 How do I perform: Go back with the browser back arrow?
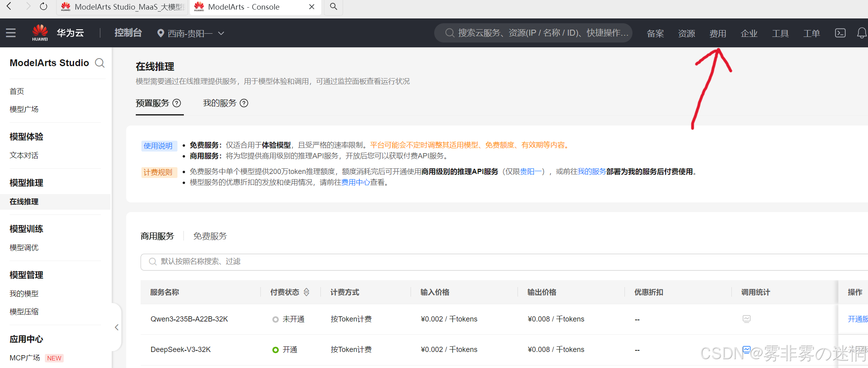pos(9,6)
